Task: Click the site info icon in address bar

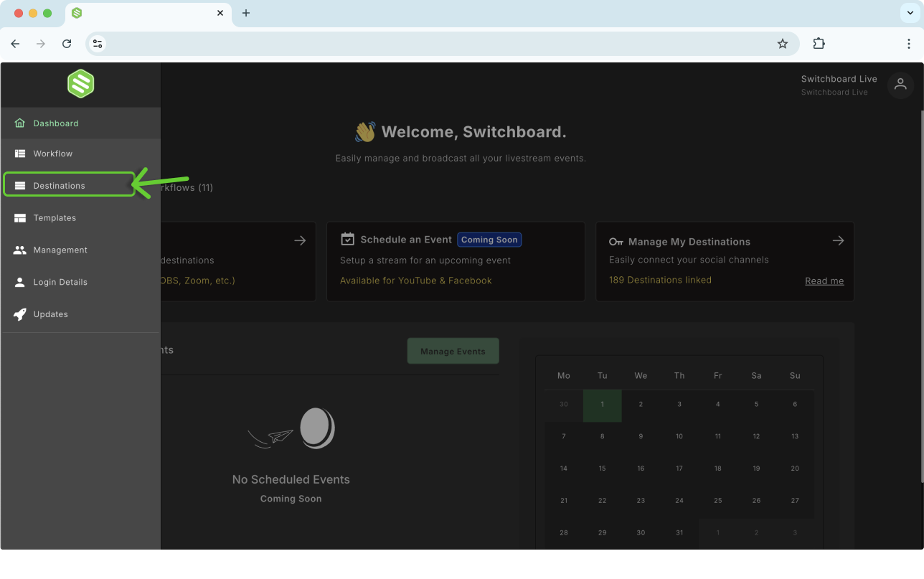Action: click(98, 44)
